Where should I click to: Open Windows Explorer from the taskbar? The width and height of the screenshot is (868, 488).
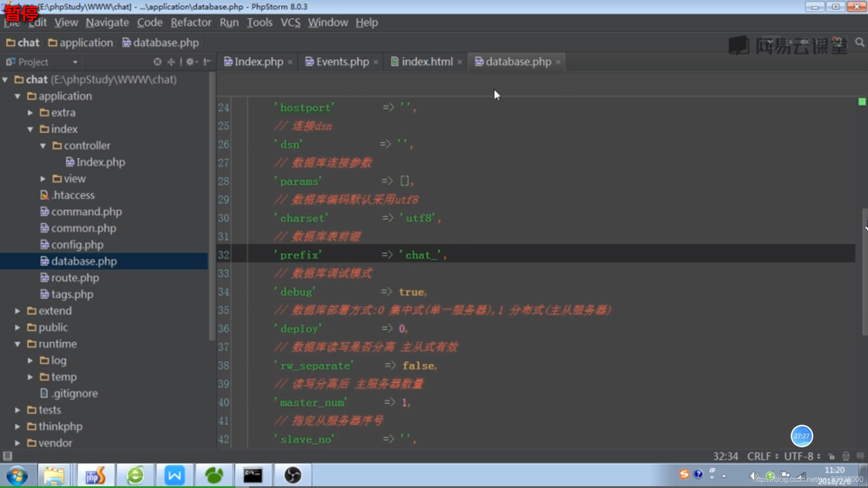coord(54,475)
